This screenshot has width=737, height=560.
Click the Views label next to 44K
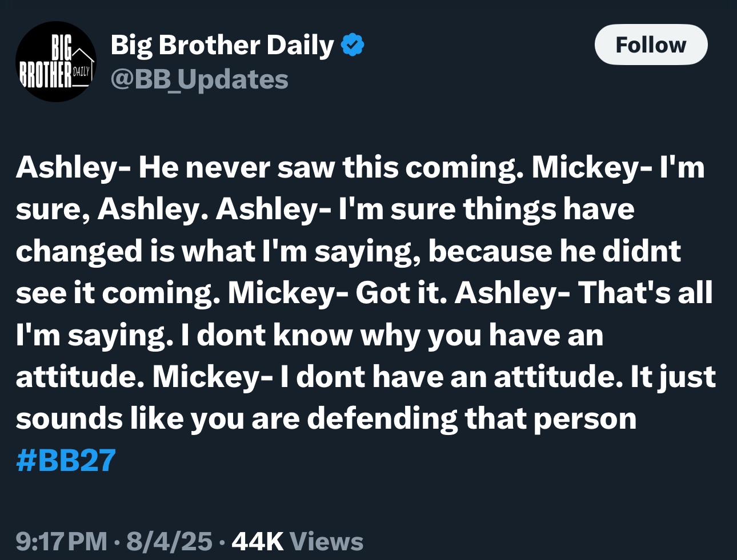[326, 541]
